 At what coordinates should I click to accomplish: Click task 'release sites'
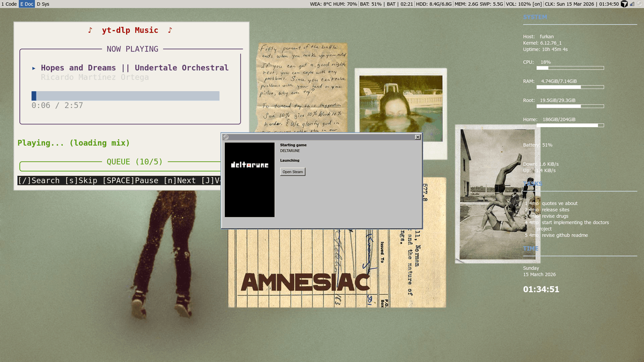point(555,210)
